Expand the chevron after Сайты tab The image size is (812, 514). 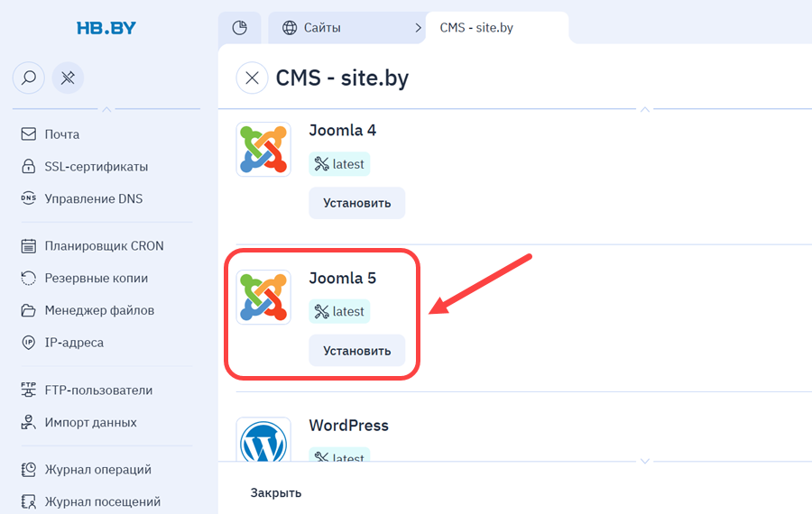[x=418, y=28]
